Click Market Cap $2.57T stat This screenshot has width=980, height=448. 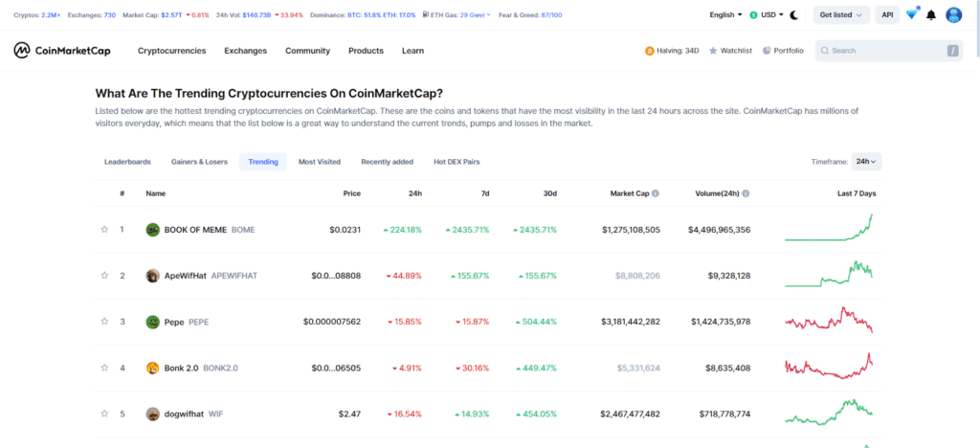[167, 14]
